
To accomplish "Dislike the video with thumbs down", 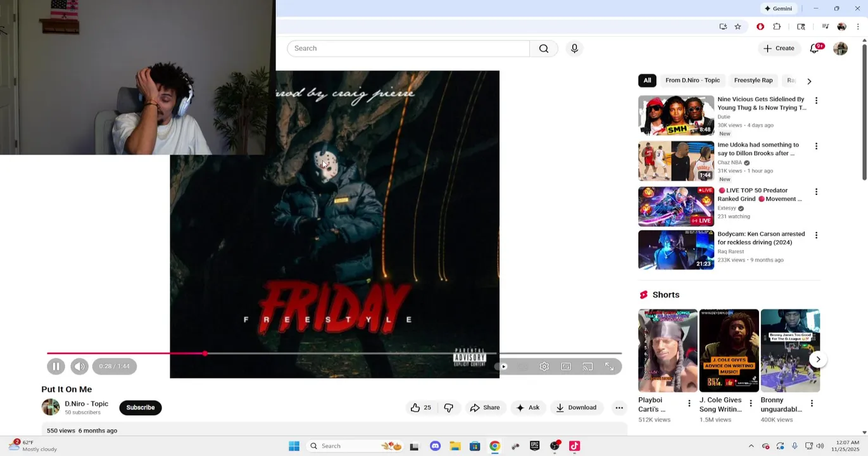I will pos(448,408).
